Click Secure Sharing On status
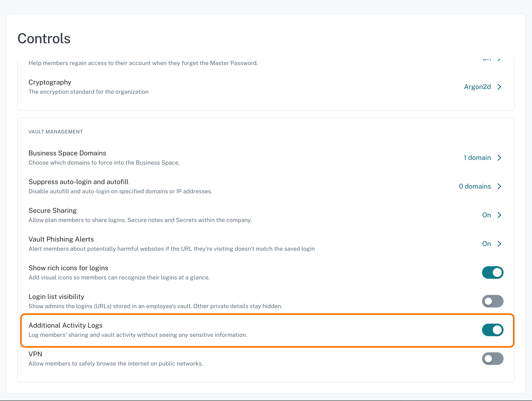This screenshot has width=532, height=401. [486, 215]
